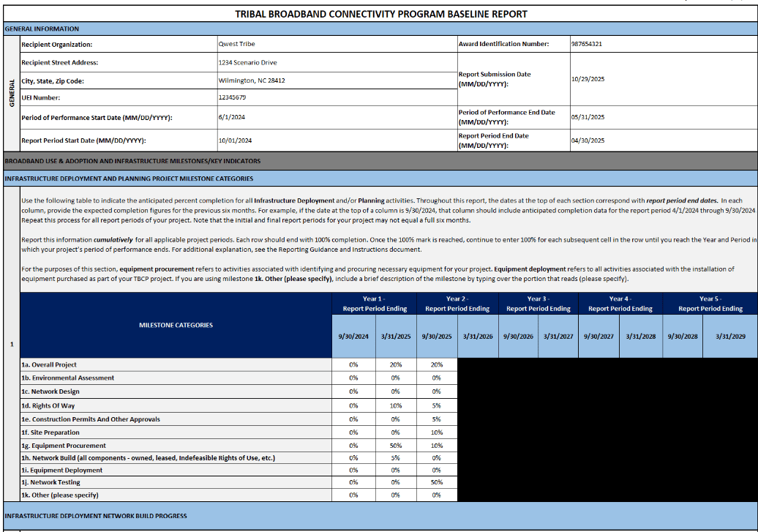Click the Equipment Procurement 50% cell

click(x=395, y=446)
